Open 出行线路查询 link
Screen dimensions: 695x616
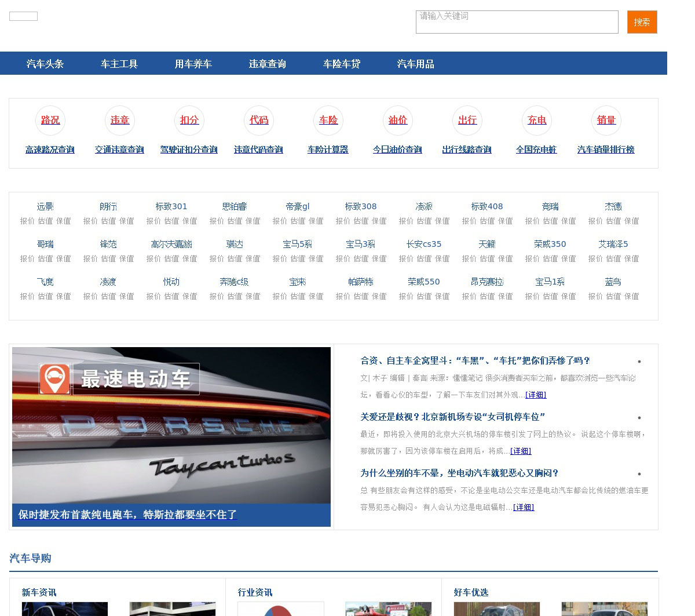click(x=467, y=150)
